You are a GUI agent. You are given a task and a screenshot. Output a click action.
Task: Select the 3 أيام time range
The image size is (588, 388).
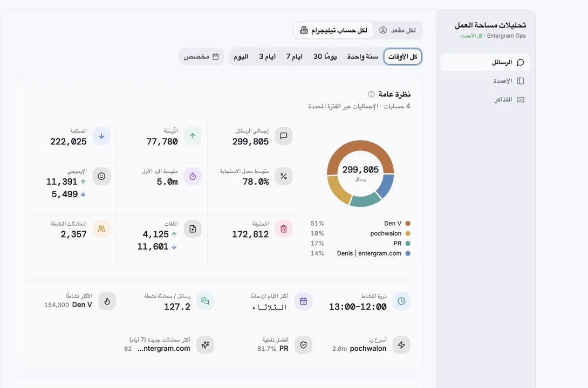click(268, 57)
